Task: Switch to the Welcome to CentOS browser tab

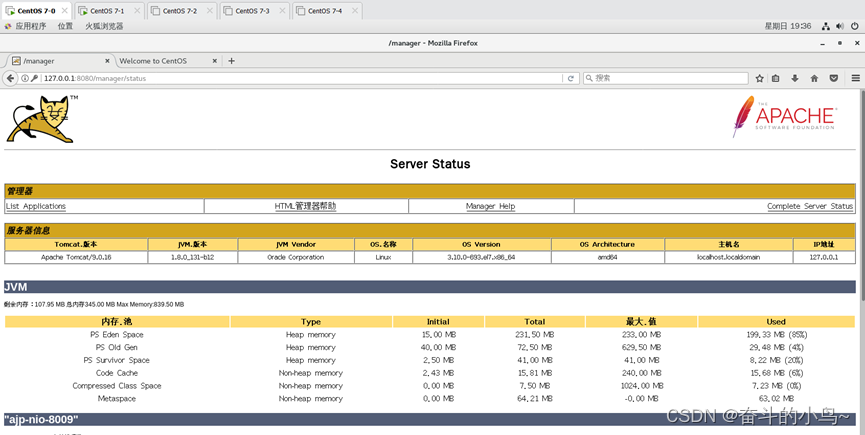Action: 153,61
